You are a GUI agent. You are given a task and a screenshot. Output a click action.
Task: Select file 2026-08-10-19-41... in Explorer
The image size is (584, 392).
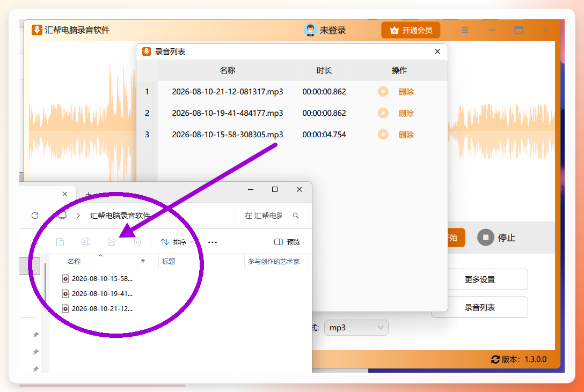98,293
